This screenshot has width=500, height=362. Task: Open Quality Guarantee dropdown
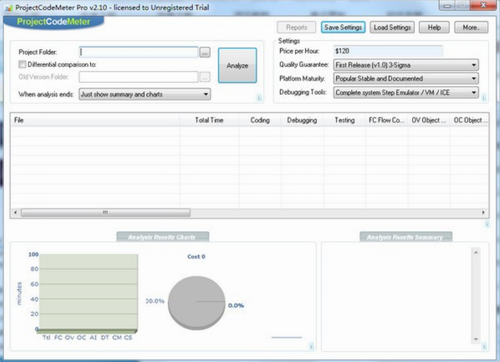[406, 65]
